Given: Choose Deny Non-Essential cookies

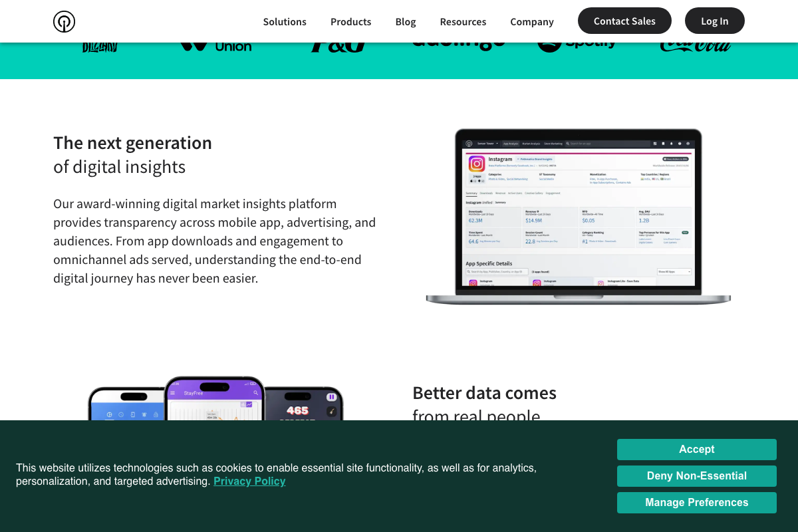Looking at the screenshot, I should pyautogui.click(x=696, y=476).
